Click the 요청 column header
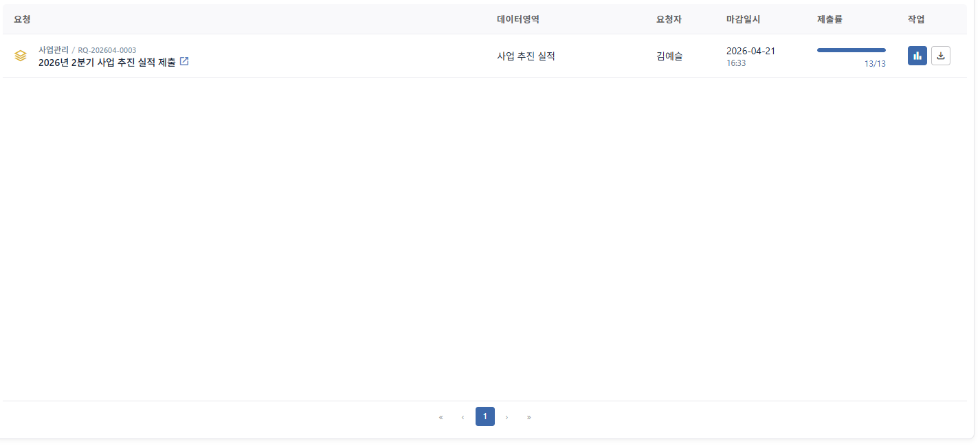The height and width of the screenshot is (446, 980). (x=22, y=19)
